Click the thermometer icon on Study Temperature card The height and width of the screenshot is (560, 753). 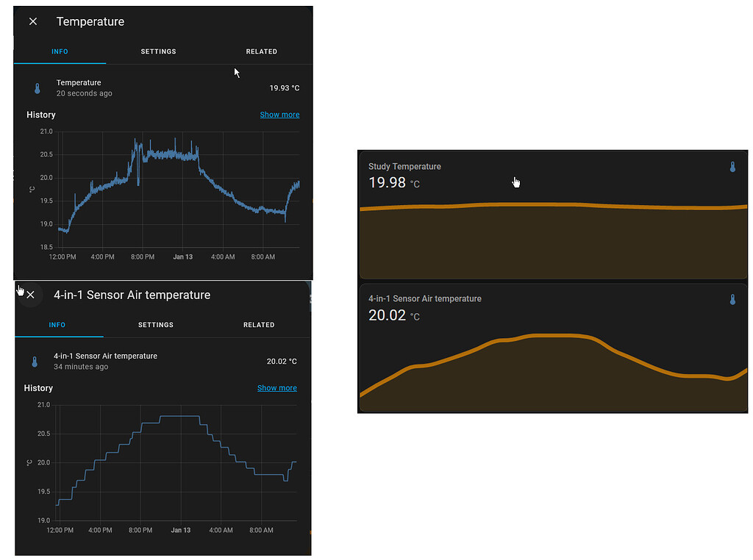click(x=732, y=167)
